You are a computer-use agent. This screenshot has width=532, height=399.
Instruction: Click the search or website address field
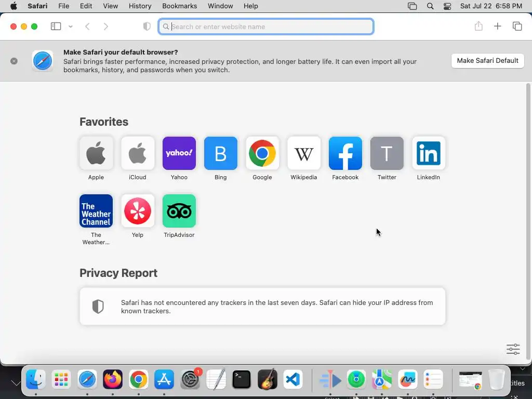(x=266, y=26)
